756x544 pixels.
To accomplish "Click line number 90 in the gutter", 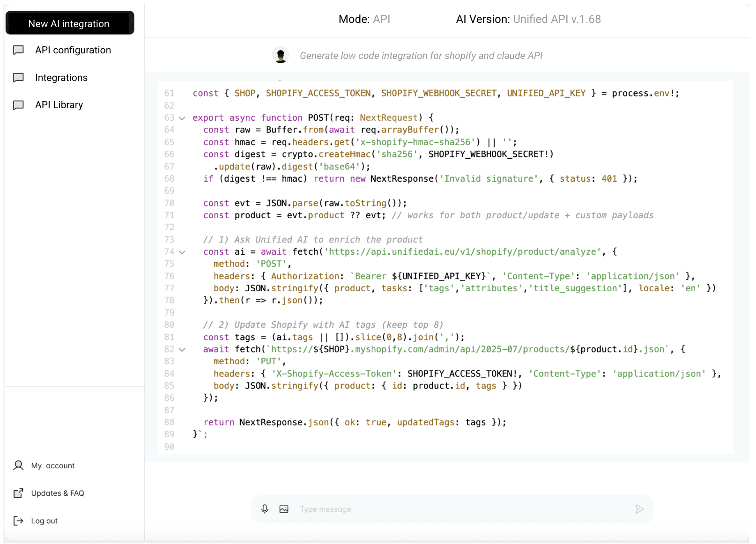I will click(169, 447).
